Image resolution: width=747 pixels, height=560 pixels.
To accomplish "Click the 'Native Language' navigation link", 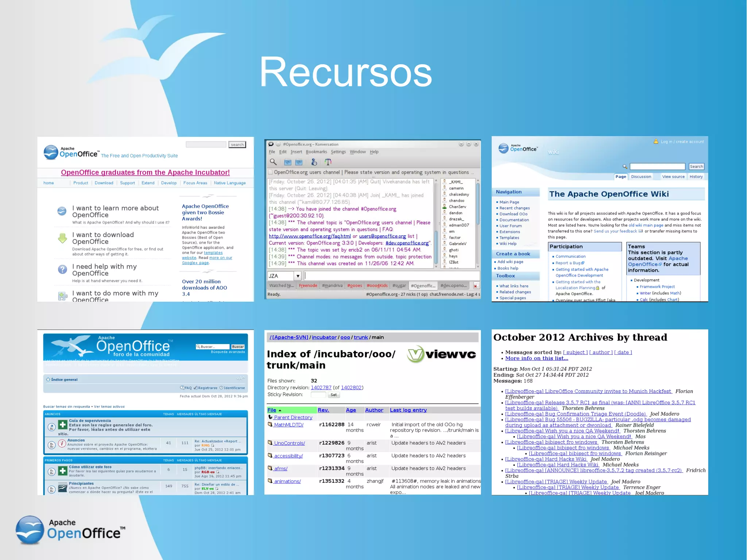I will [230, 183].
